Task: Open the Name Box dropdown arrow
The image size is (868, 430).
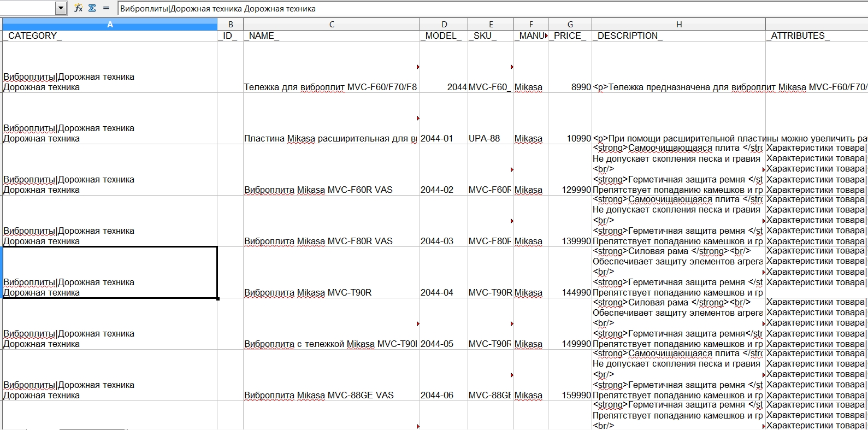Action: pyautogui.click(x=61, y=8)
